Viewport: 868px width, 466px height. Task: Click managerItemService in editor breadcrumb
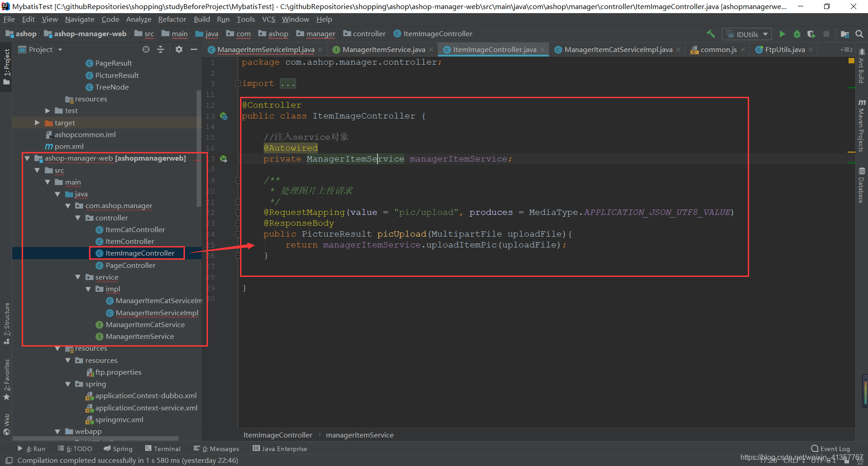pyautogui.click(x=359, y=435)
